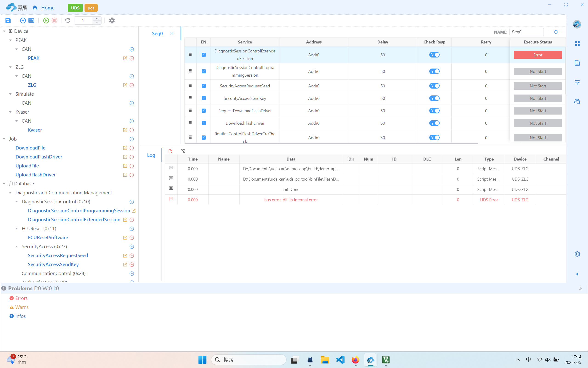
Task: Edit the ZLG device entry
Action: click(x=125, y=85)
